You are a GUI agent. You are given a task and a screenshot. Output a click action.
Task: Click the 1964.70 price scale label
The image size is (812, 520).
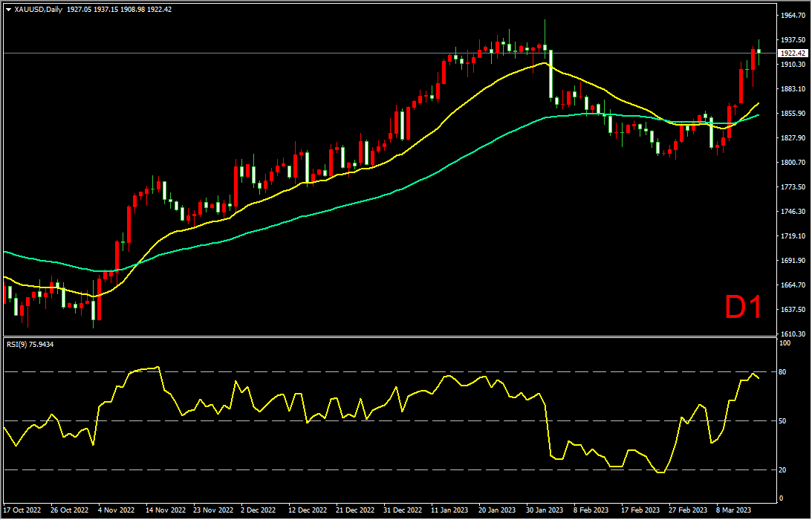coord(793,16)
